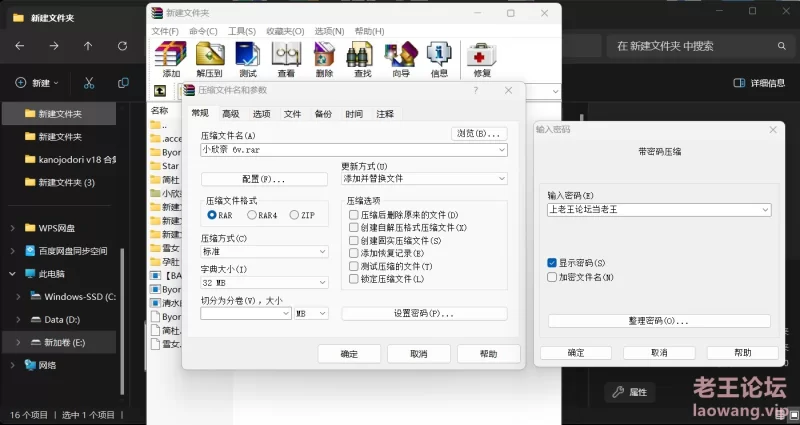
Task: Click the 详细信息 details pane icon
Action: click(x=739, y=83)
